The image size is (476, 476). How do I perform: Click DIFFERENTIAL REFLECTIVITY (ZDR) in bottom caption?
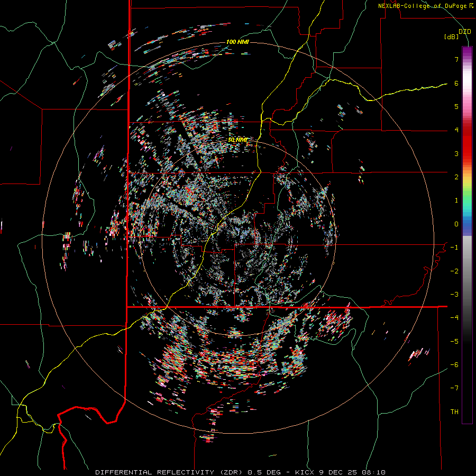(x=170, y=472)
